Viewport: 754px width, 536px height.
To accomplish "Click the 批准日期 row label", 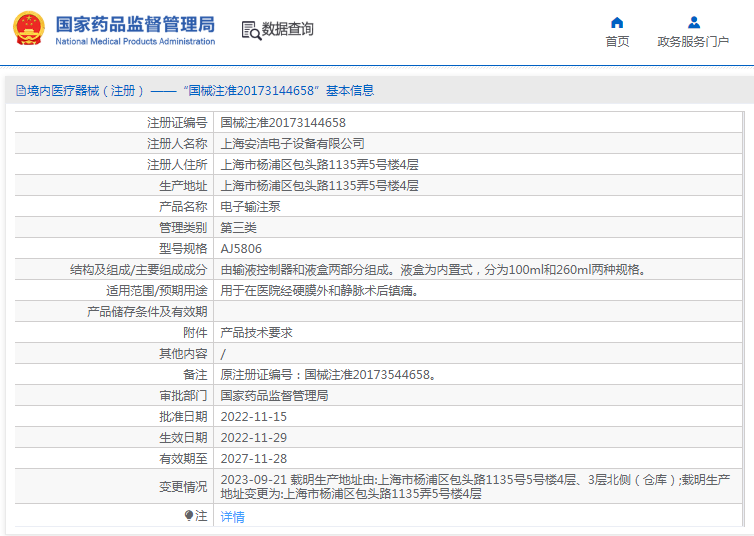I will coord(183,417).
